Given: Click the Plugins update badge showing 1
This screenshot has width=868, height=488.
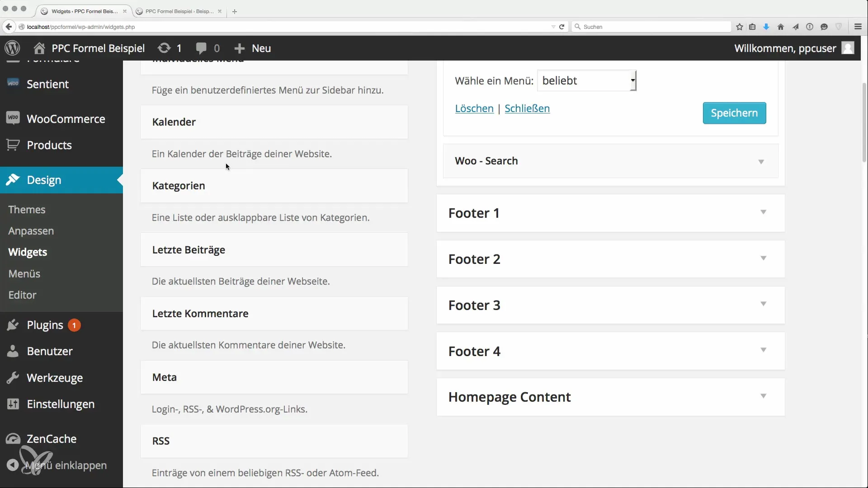Looking at the screenshot, I should pyautogui.click(x=74, y=325).
